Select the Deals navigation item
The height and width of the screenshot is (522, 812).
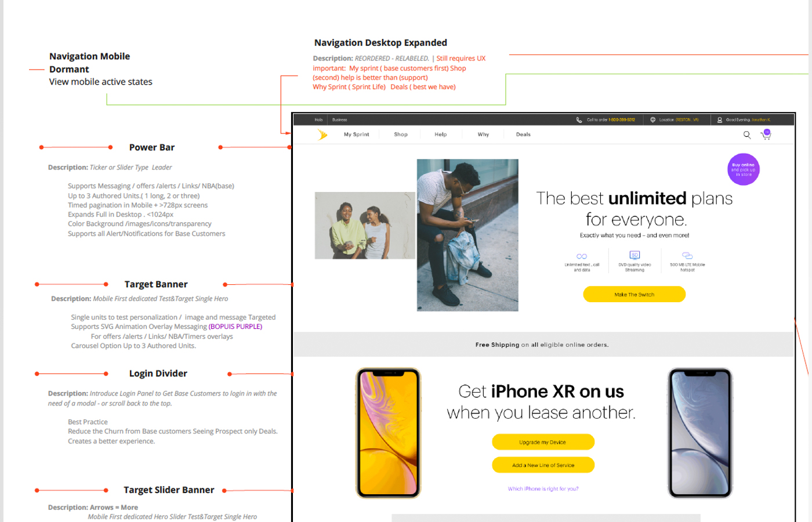(x=523, y=135)
